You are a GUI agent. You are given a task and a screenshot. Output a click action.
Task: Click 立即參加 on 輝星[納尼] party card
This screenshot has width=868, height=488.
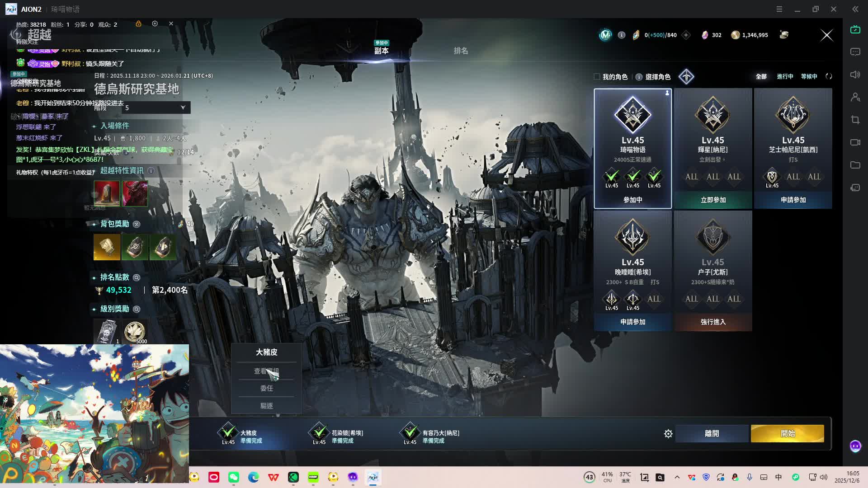(713, 200)
